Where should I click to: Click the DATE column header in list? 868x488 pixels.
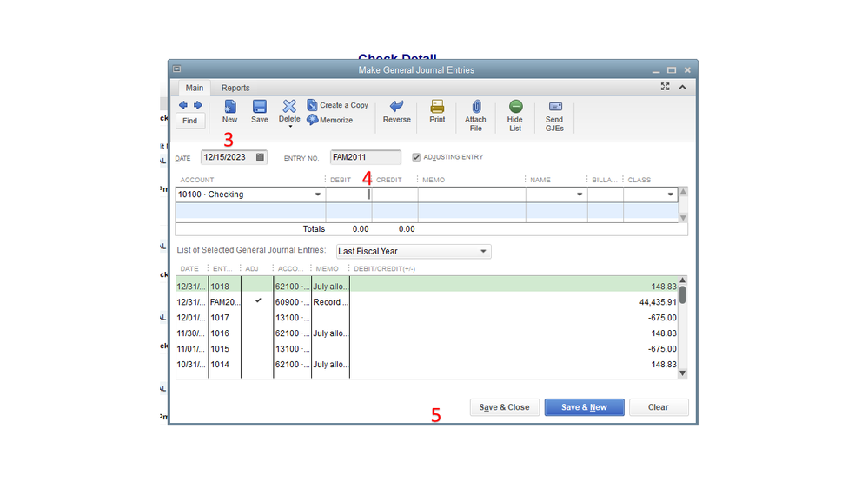189,269
